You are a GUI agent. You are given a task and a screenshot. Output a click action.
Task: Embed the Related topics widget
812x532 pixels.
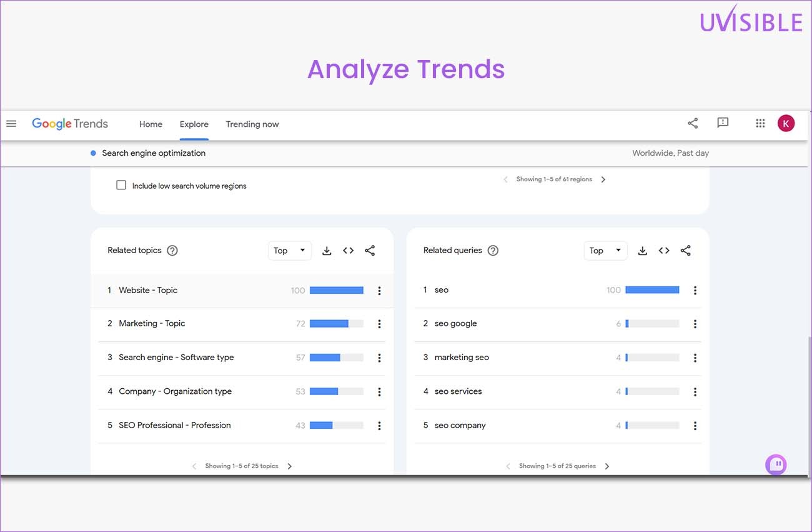pos(349,251)
